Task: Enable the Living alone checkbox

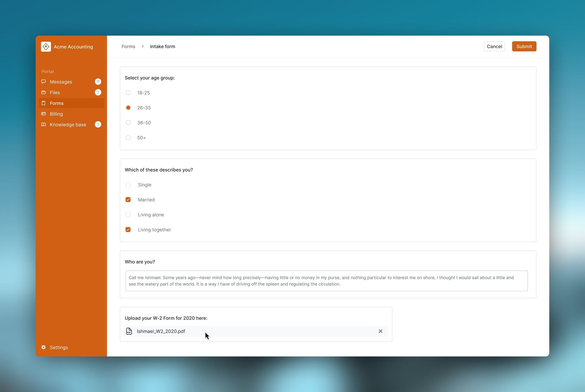Action: pyautogui.click(x=128, y=215)
